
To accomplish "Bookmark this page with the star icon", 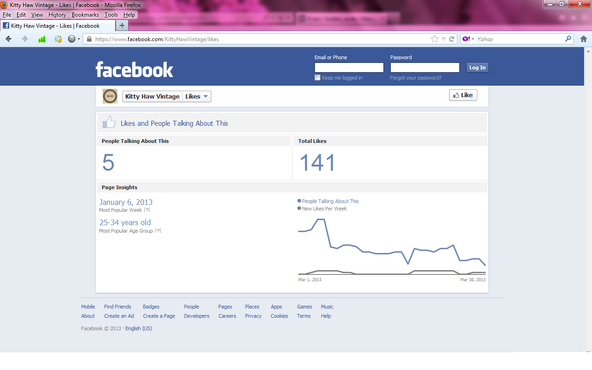I will point(435,39).
